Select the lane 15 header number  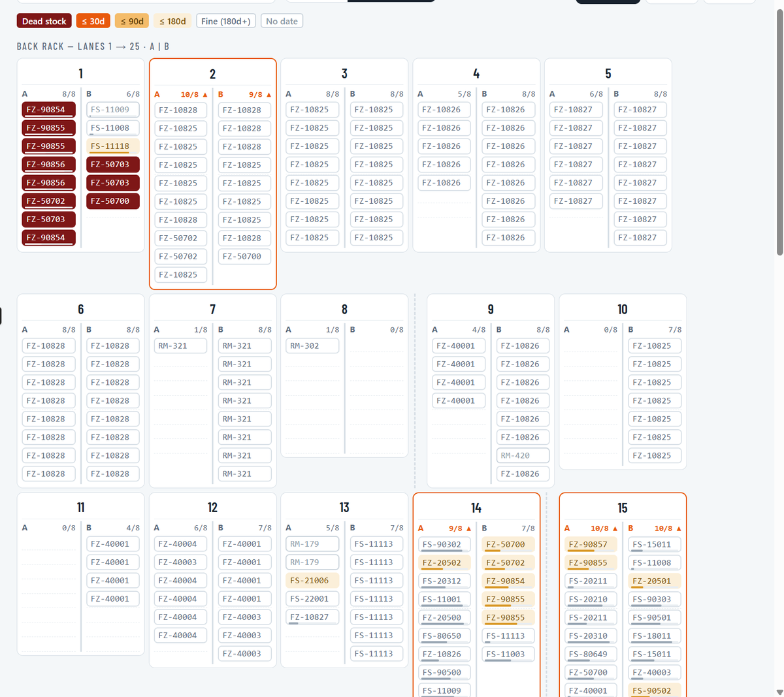(x=623, y=508)
